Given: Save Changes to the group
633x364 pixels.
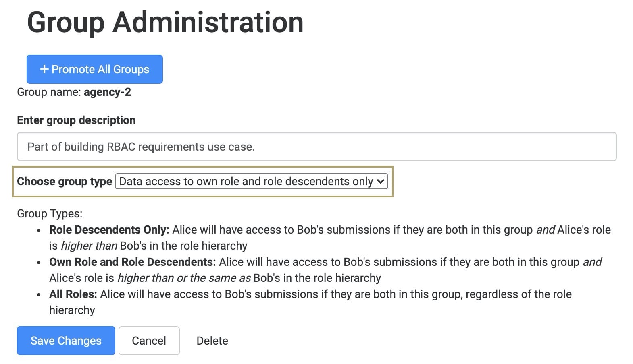Looking at the screenshot, I should (x=66, y=341).
